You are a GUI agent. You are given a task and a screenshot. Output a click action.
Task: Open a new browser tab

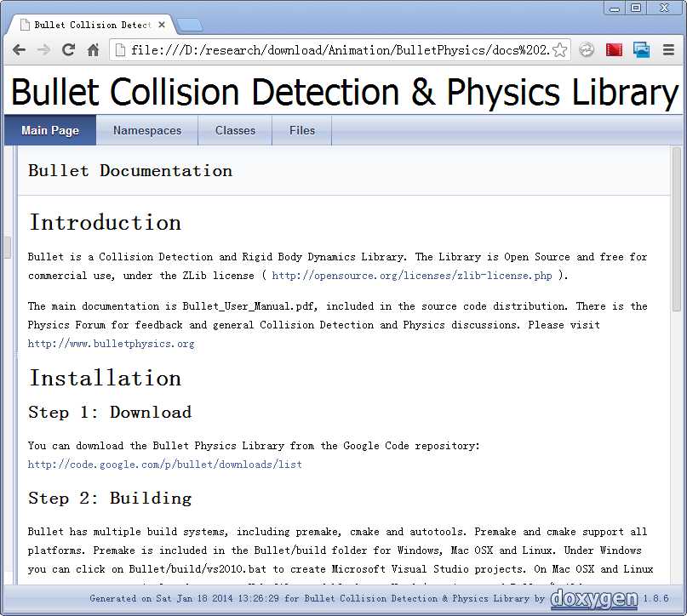coord(190,25)
